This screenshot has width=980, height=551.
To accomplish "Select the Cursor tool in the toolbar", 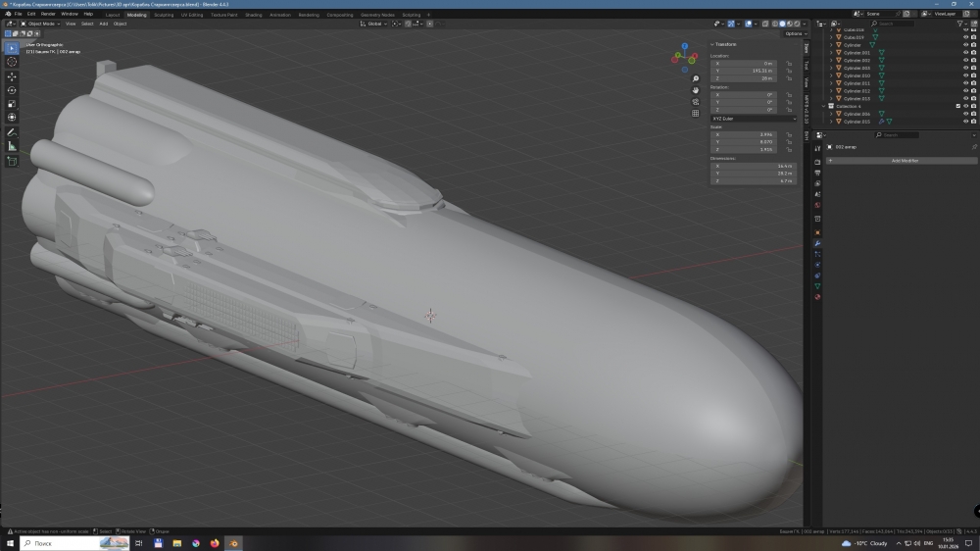I will pyautogui.click(x=12, y=62).
